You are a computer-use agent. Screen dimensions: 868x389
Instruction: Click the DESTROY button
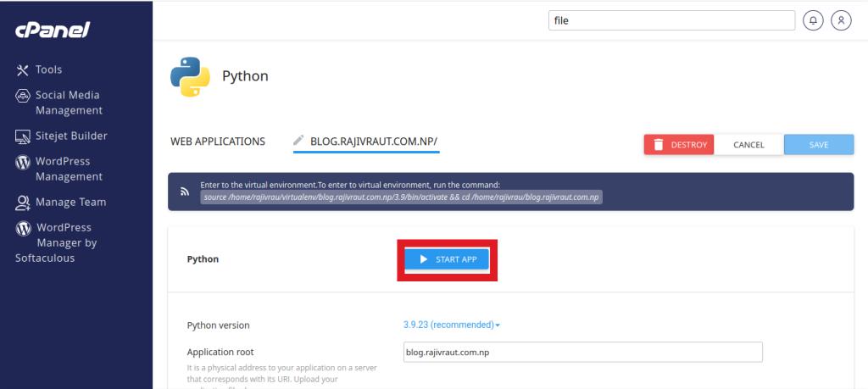pos(679,145)
